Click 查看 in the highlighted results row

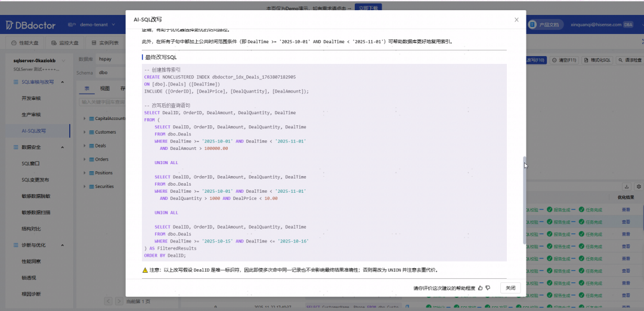(626, 221)
